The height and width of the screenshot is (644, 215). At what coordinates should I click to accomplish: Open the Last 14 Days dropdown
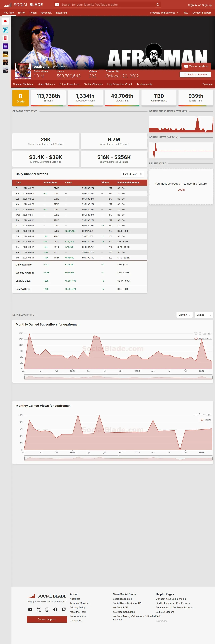coord(132,174)
